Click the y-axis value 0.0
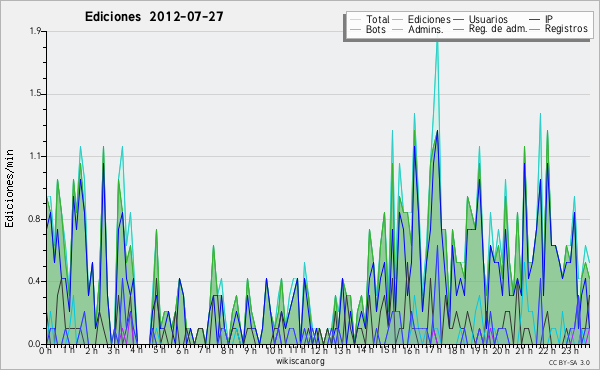Viewport: 600px width, 370px height. click(35, 344)
